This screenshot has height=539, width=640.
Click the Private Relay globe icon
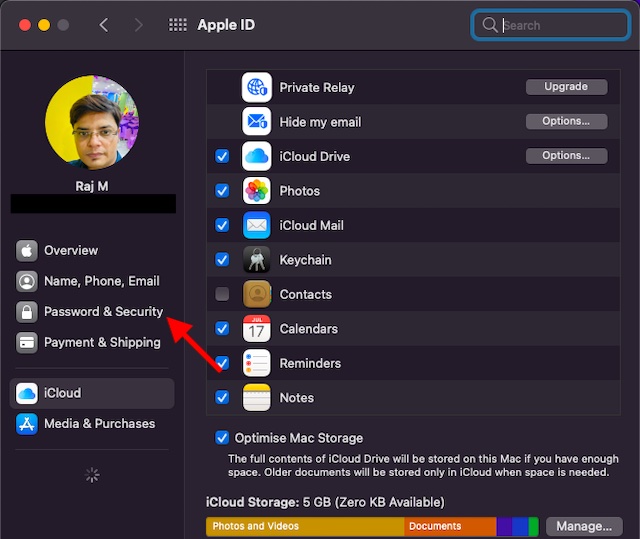(256, 87)
